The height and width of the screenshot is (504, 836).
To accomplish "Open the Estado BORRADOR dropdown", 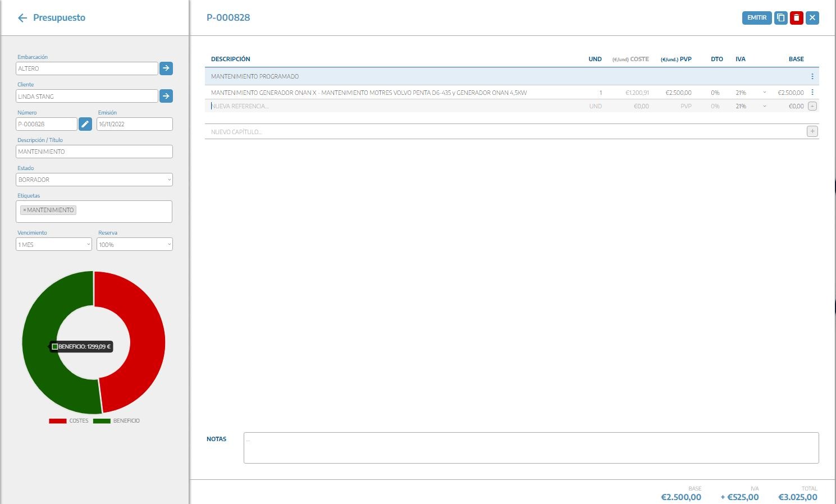I will pos(94,180).
